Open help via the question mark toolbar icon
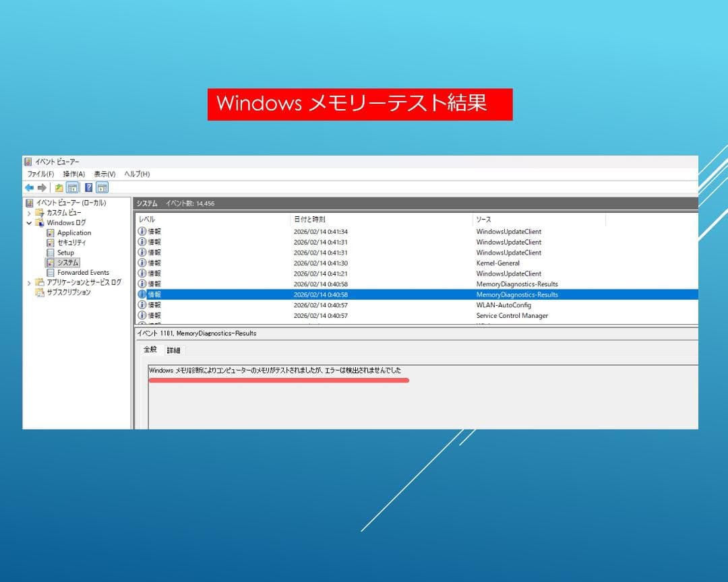The image size is (728, 582). (88, 187)
